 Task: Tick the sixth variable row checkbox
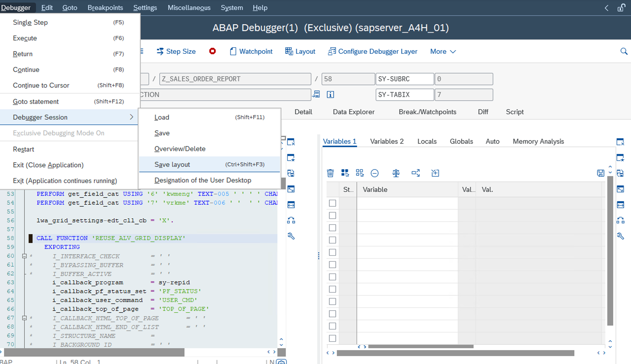coord(332,264)
